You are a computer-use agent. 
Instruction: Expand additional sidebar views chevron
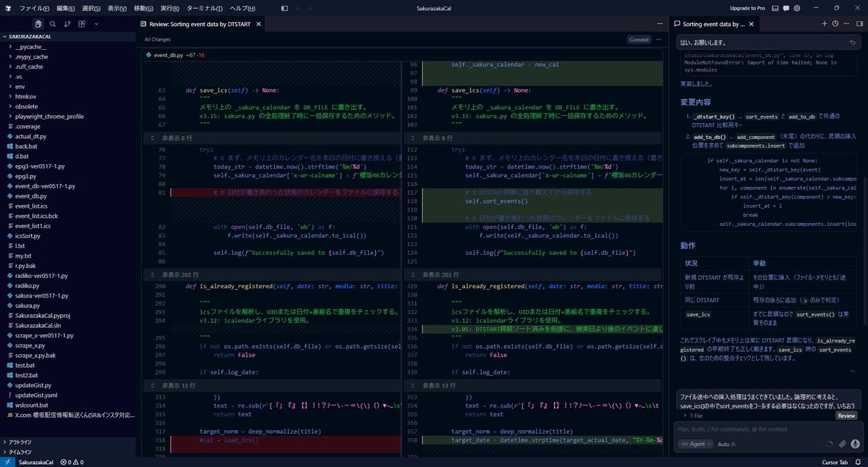96,24
